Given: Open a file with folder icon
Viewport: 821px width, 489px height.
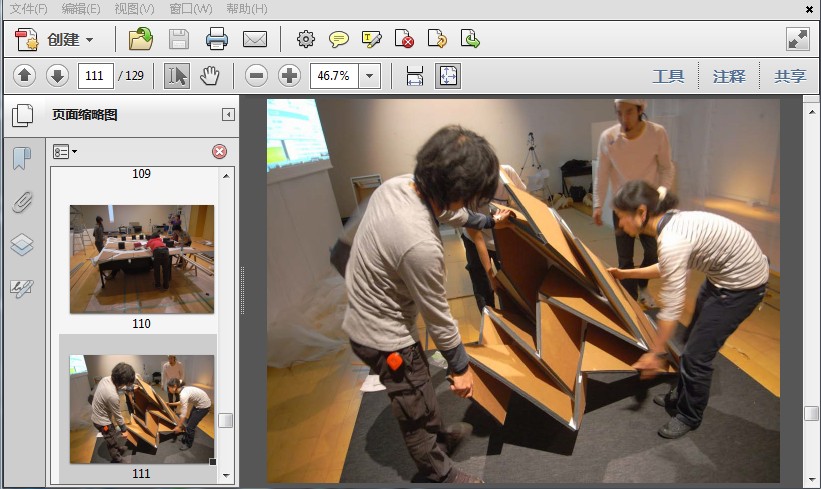Looking at the screenshot, I should pos(141,39).
